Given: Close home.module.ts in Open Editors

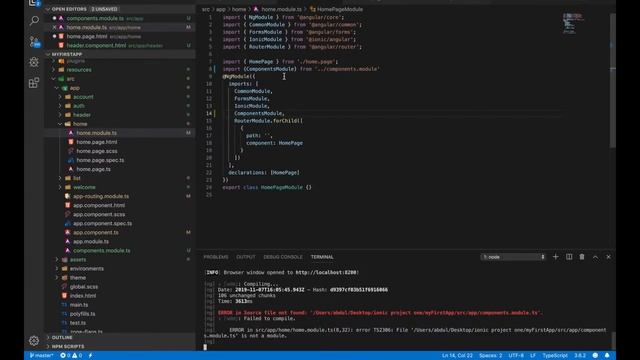Looking at the screenshot, I should coord(54,27).
